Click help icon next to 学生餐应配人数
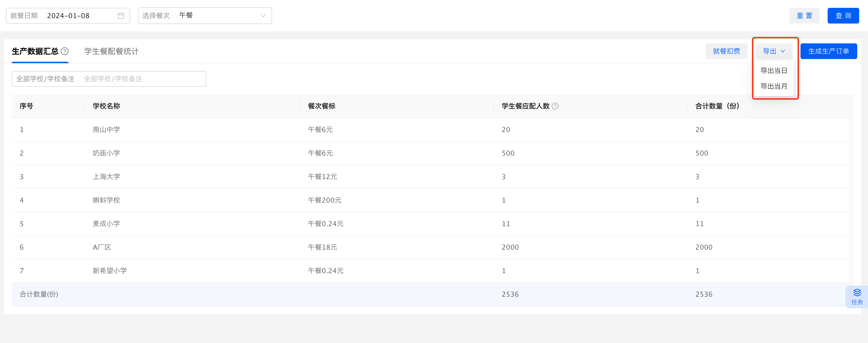868x343 pixels. [555, 106]
